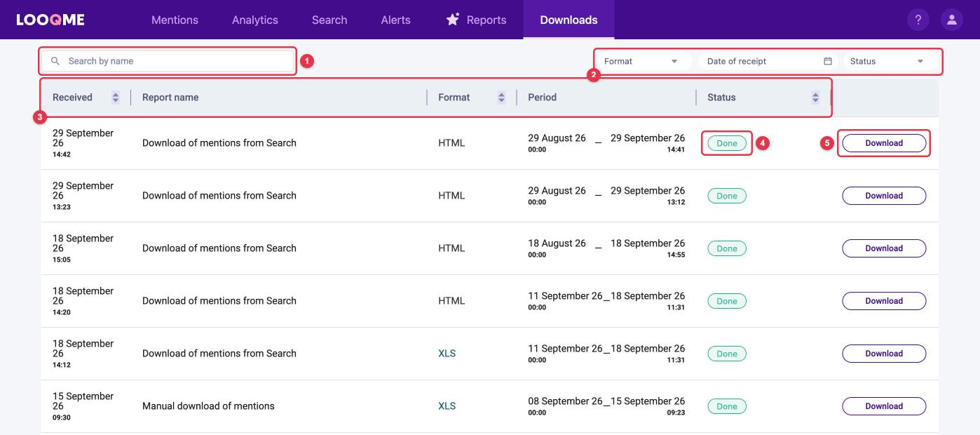Click XLS format in 15 September row
This screenshot has width=980, height=435.
click(x=447, y=406)
